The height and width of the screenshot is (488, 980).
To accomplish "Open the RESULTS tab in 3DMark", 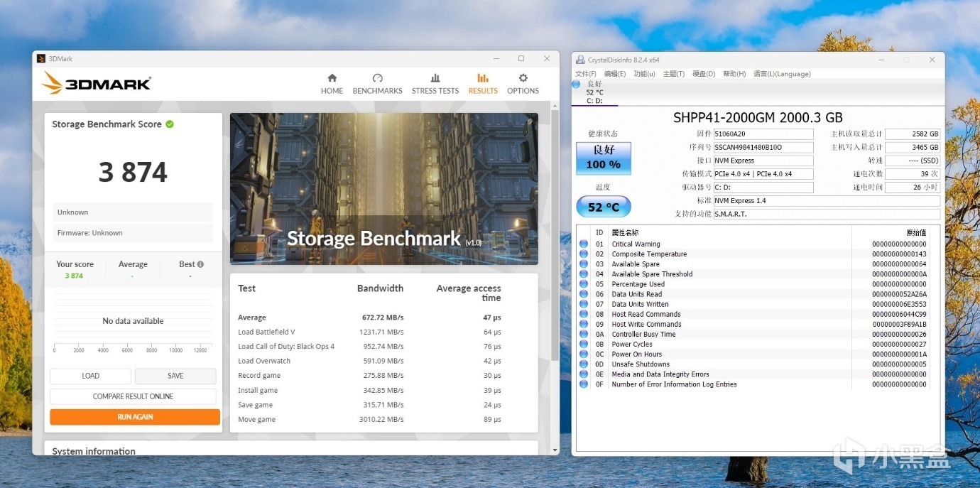I will click(483, 84).
